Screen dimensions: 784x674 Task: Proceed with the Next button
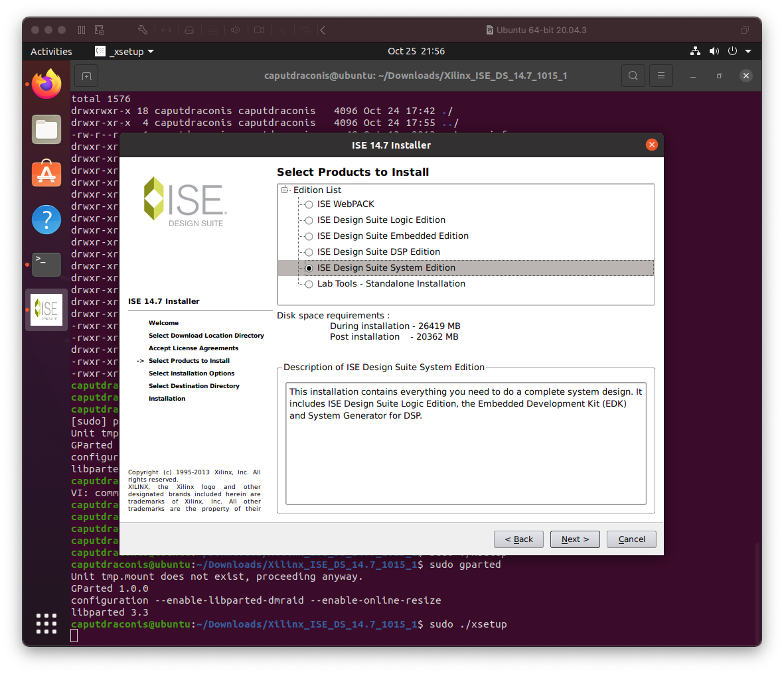point(575,539)
